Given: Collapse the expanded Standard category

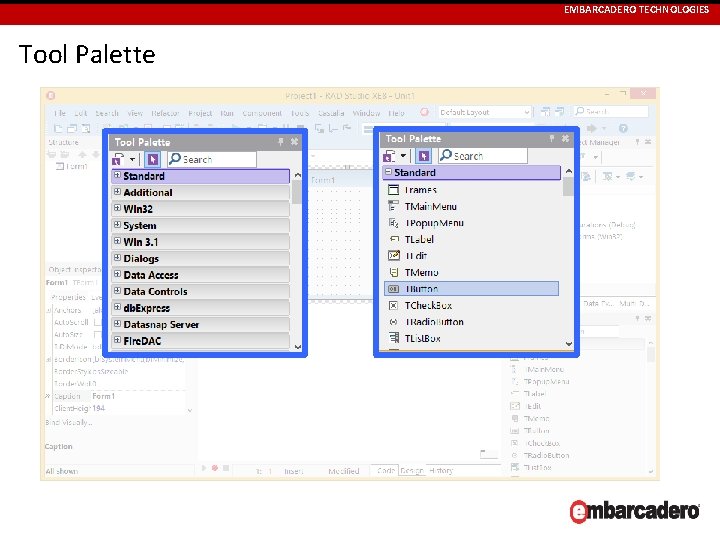Looking at the screenshot, I should (x=388, y=172).
